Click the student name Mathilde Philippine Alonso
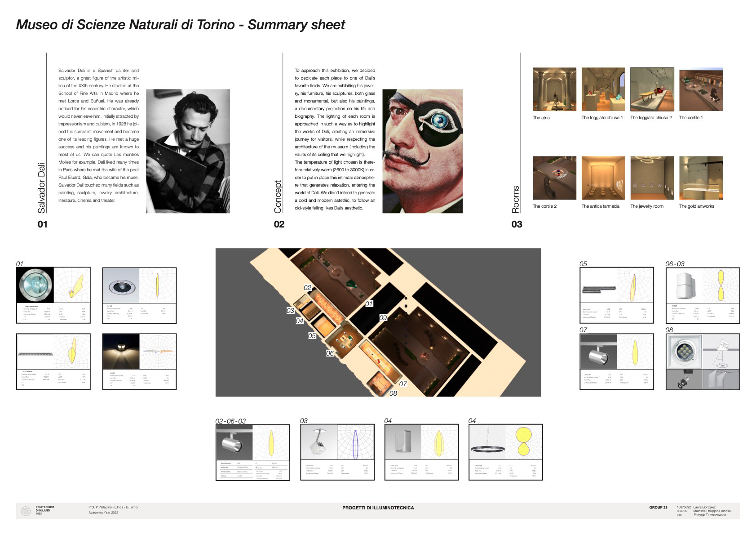756x535 pixels. pos(712,511)
